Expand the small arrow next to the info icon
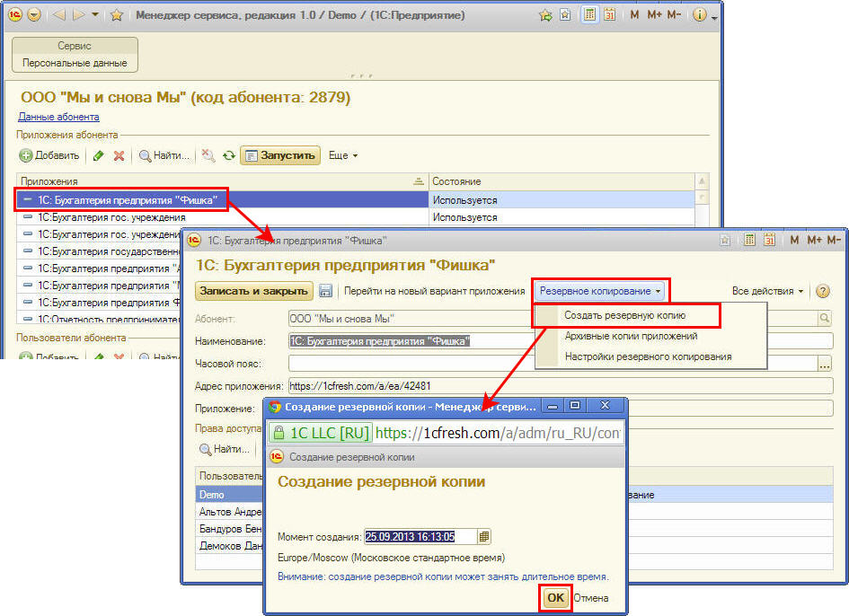Screen dimensions: 849x616 [714, 18]
